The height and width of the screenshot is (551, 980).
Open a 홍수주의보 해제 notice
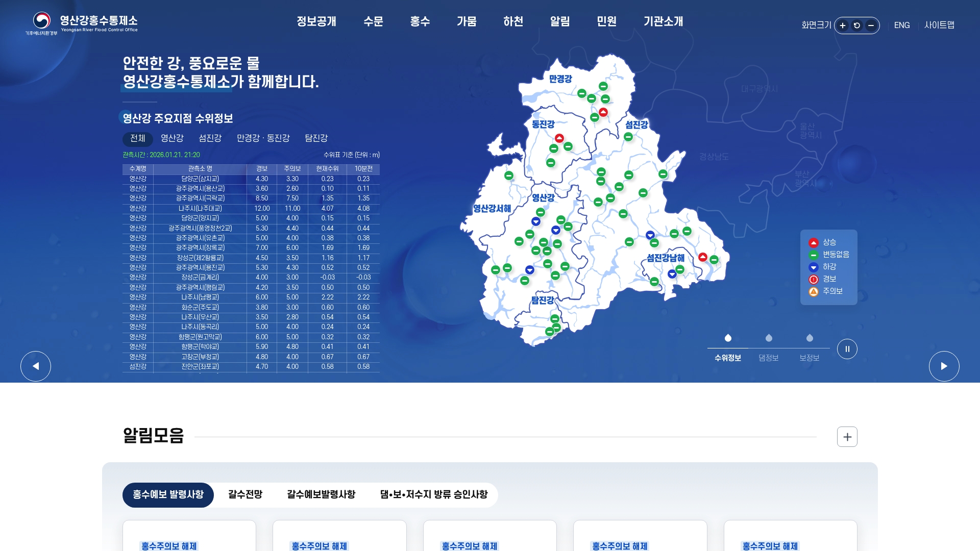point(168,546)
